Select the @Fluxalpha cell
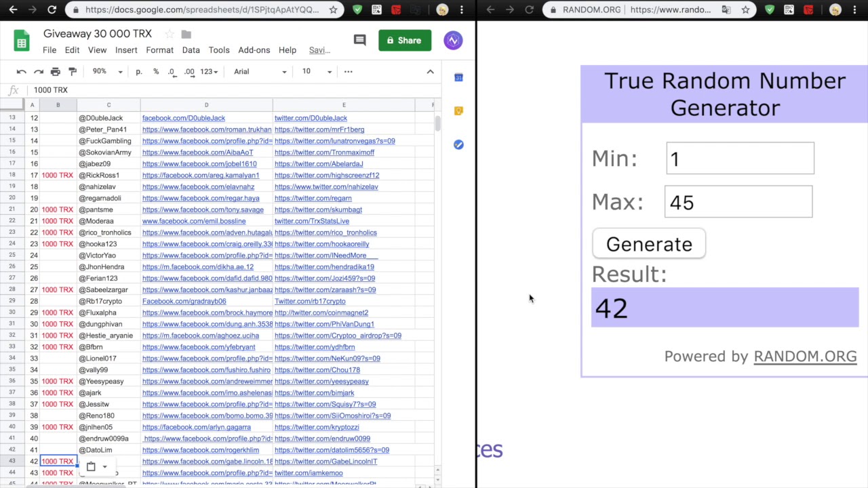 pos(108,312)
